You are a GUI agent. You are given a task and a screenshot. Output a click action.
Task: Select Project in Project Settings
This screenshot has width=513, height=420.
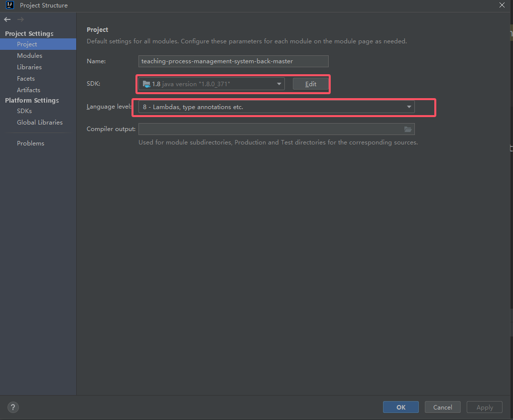click(x=38, y=44)
